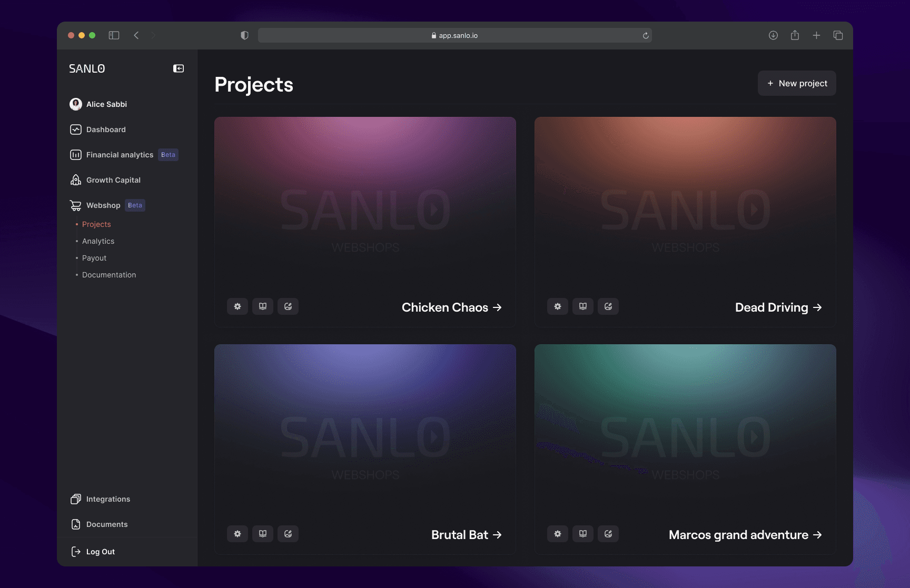The image size is (910, 588).
Task: Click Alice Sabbi profile avatar
Action: [x=76, y=104]
